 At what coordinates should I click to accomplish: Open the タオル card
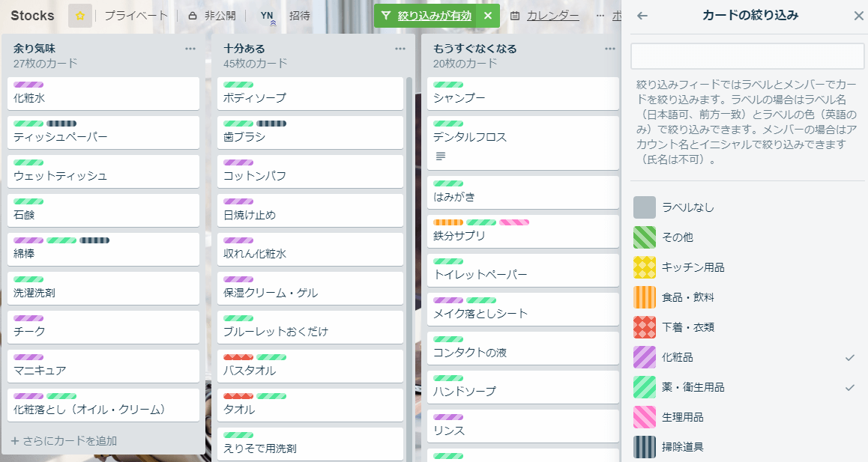[310, 405]
